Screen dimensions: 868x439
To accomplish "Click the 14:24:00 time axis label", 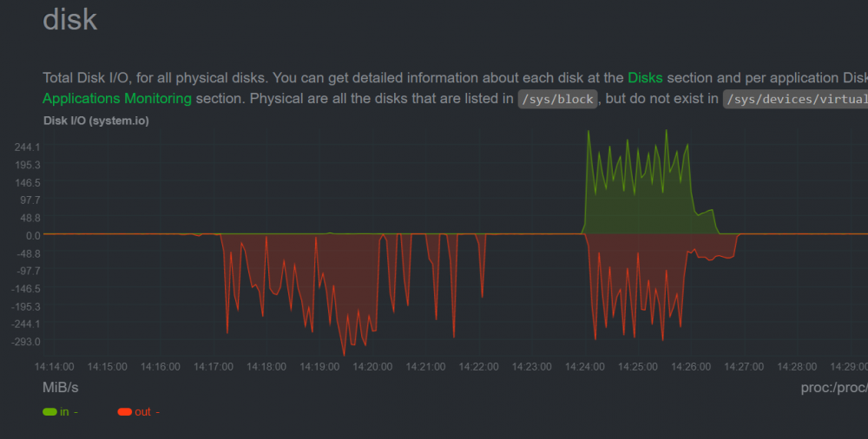I will (584, 366).
